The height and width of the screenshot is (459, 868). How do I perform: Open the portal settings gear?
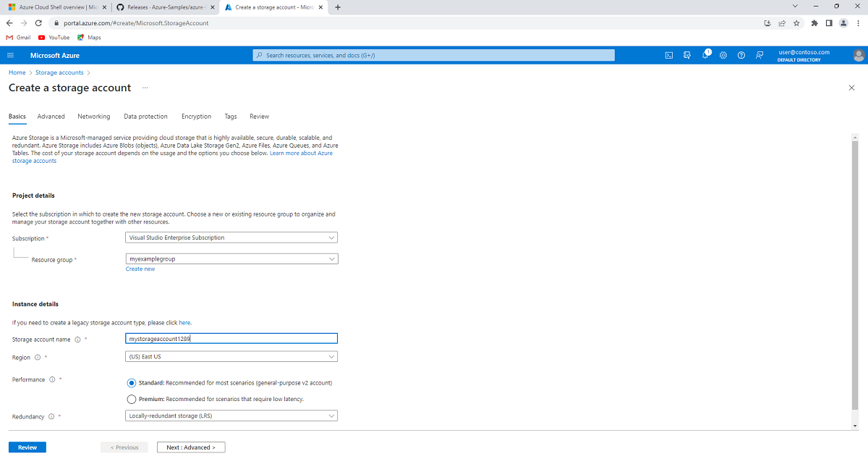point(723,55)
